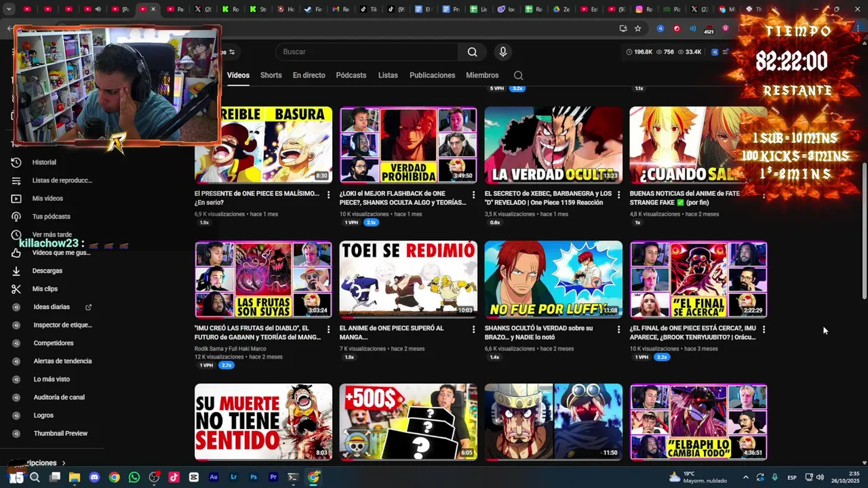Bookmark page with the star icon
The image size is (868, 488).
[x=637, y=28]
